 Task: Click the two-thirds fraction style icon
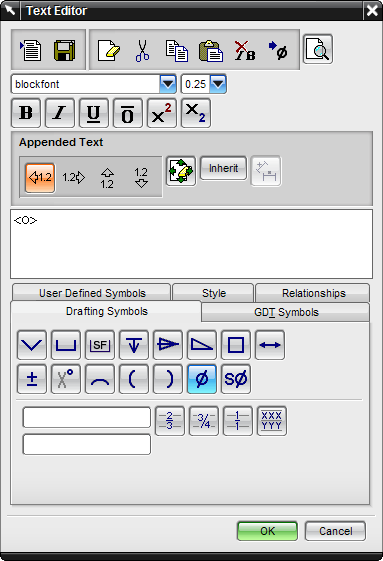[170, 421]
